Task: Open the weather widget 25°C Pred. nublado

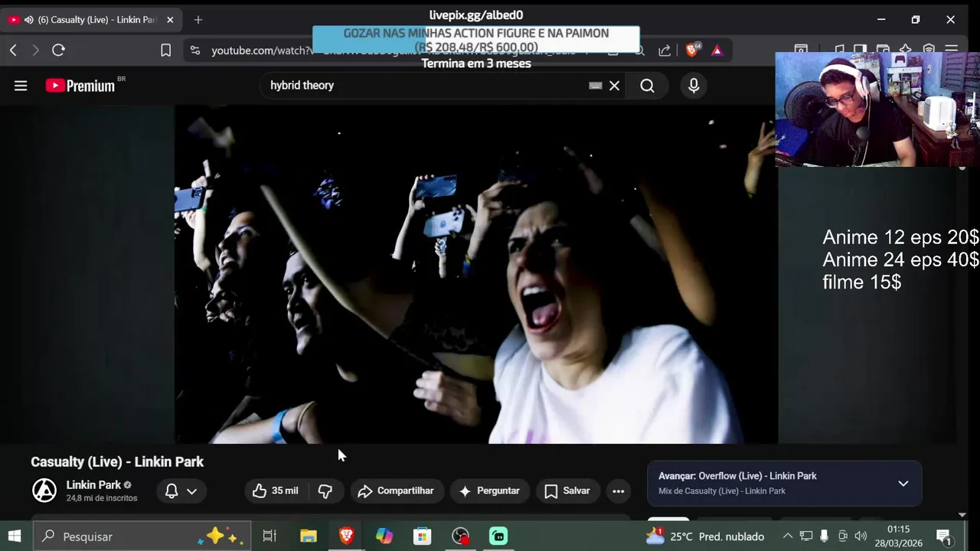Action: tap(705, 536)
